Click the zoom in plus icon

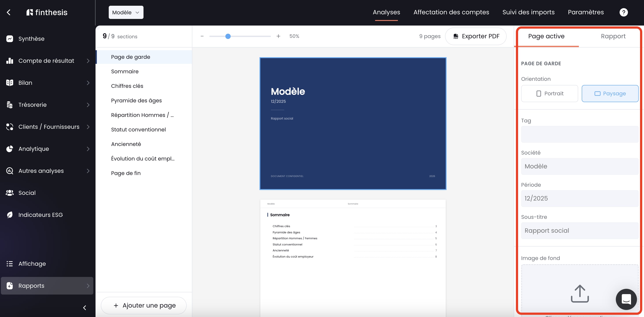click(278, 36)
